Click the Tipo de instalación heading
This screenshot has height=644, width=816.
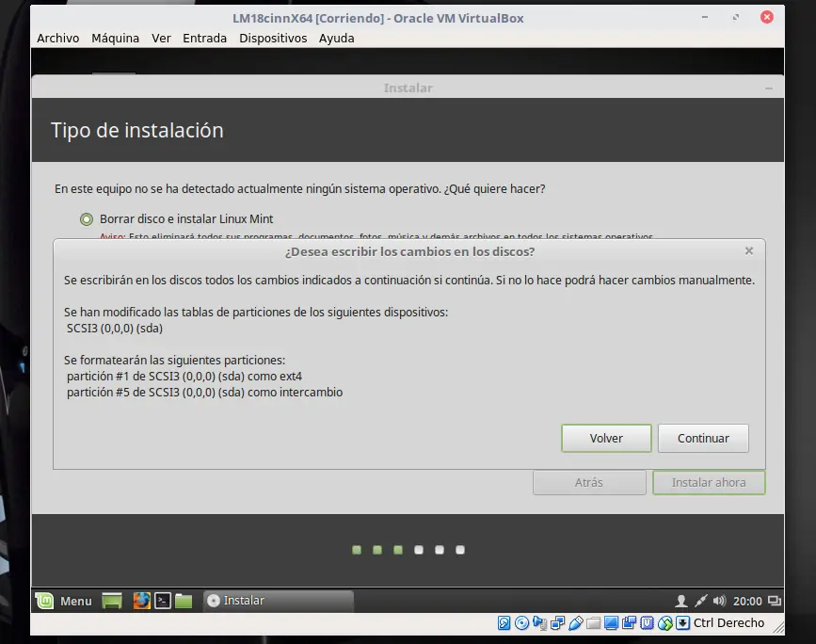pos(136,130)
